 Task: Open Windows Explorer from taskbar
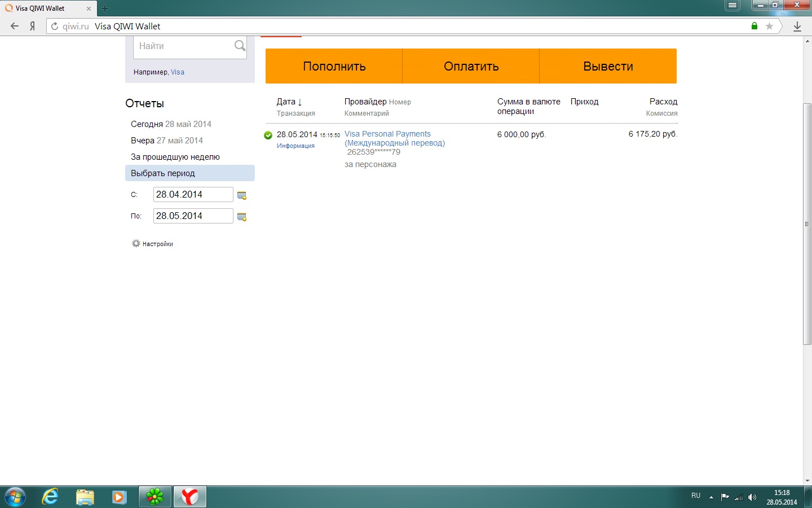85,497
